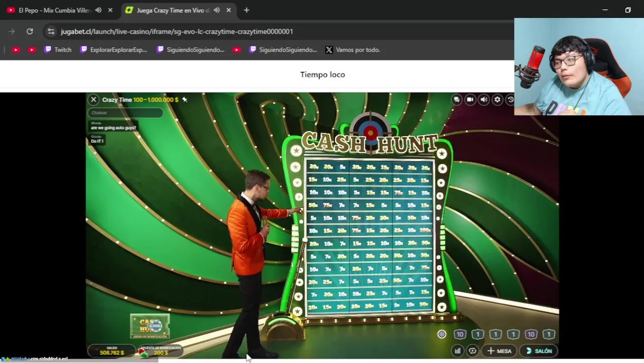The height and width of the screenshot is (363, 644).
Task: Click the bonus bet 200 $ display
Action: pyautogui.click(x=161, y=350)
